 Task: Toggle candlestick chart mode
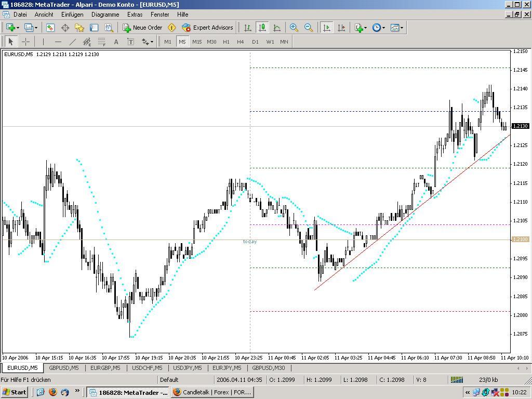[262, 28]
